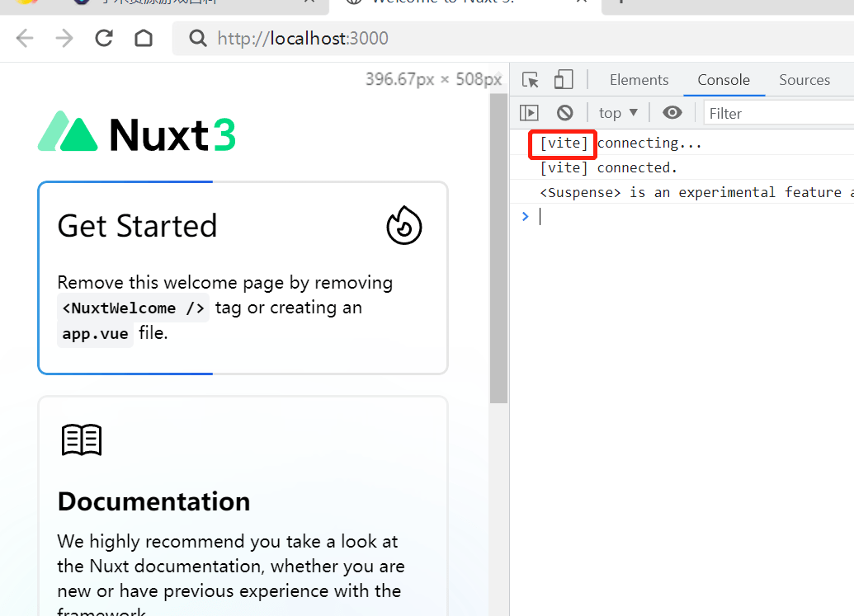Activate the DevTools element inspector icon
Screen dimensions: 854x616
[x=530, y=80]
